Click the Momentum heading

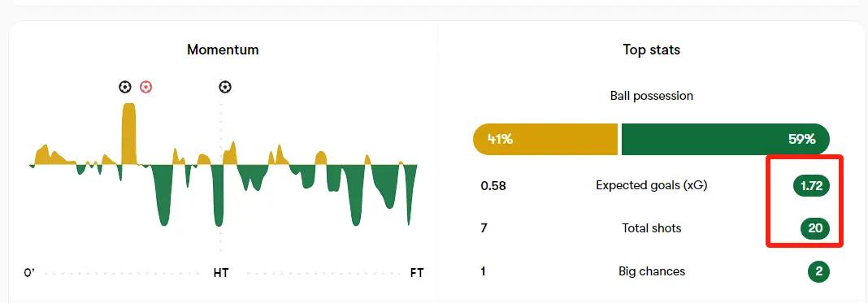click(223, 50)
